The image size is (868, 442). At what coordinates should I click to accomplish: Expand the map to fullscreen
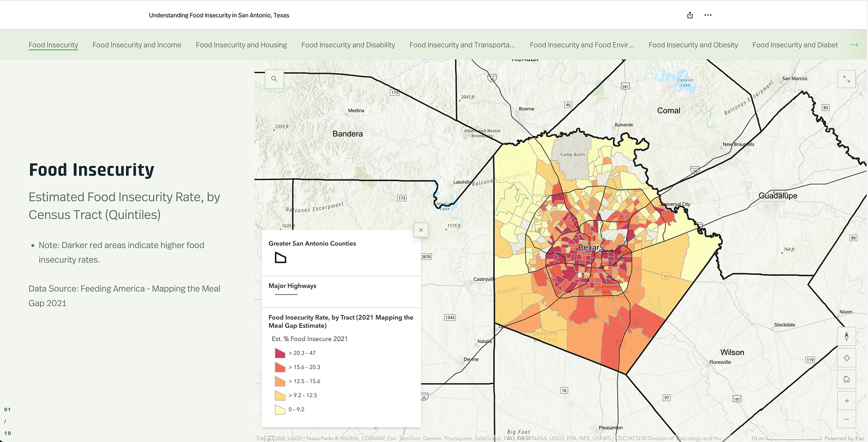[846, 79]
